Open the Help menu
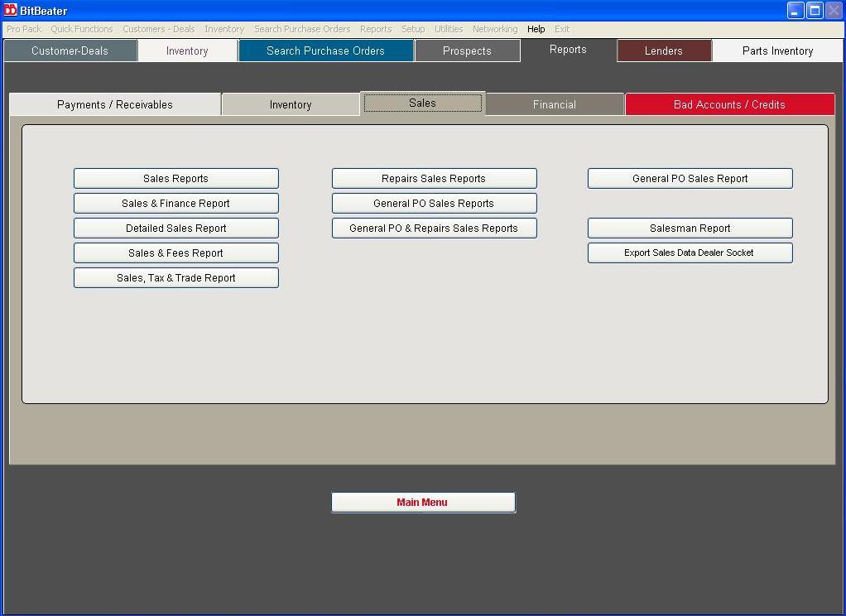Image resolution: width=846 pixels, height=616 pixels. coord(536,29)
